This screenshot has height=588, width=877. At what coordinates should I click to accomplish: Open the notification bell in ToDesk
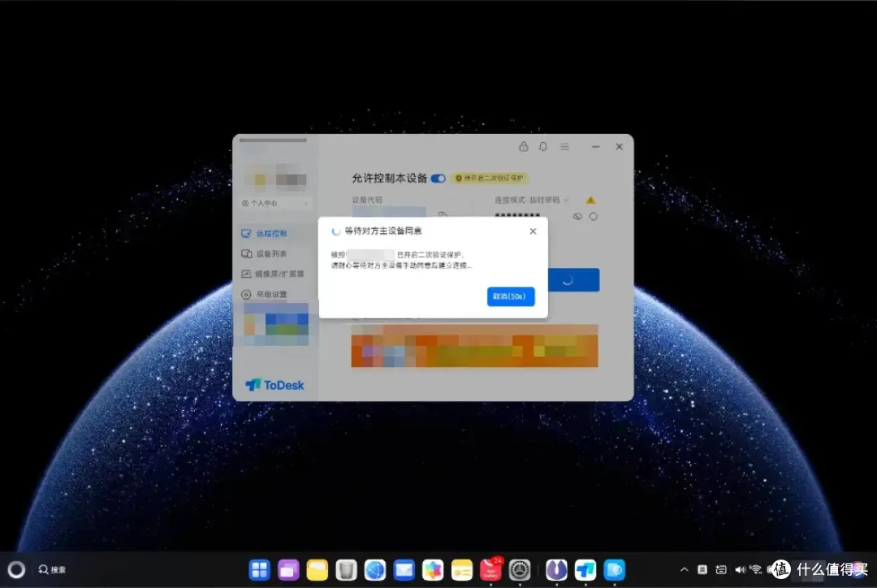click(543, 146)
